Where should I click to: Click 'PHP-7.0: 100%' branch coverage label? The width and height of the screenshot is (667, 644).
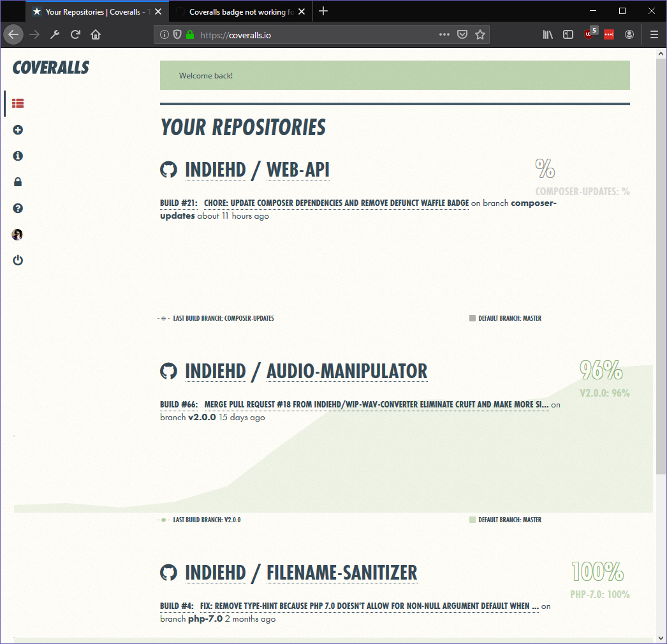coord(600,595)
